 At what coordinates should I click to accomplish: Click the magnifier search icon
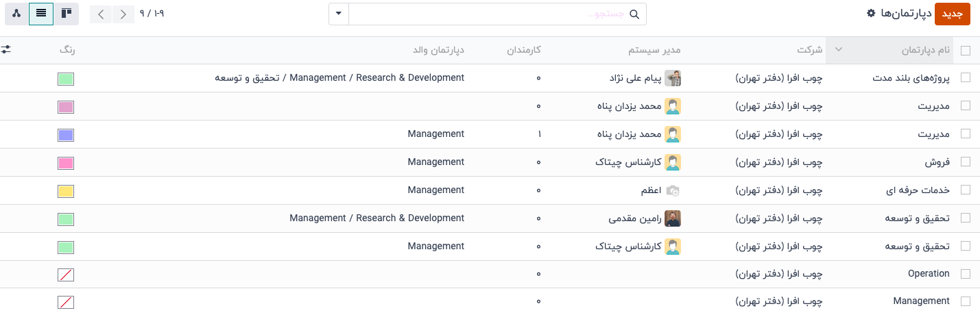(634, 14)
